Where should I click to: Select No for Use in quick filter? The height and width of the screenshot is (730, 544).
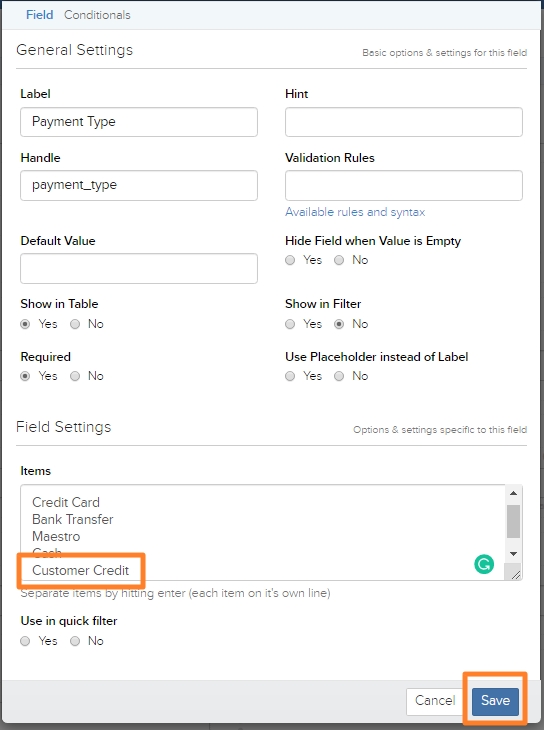(x=75, y=641)
